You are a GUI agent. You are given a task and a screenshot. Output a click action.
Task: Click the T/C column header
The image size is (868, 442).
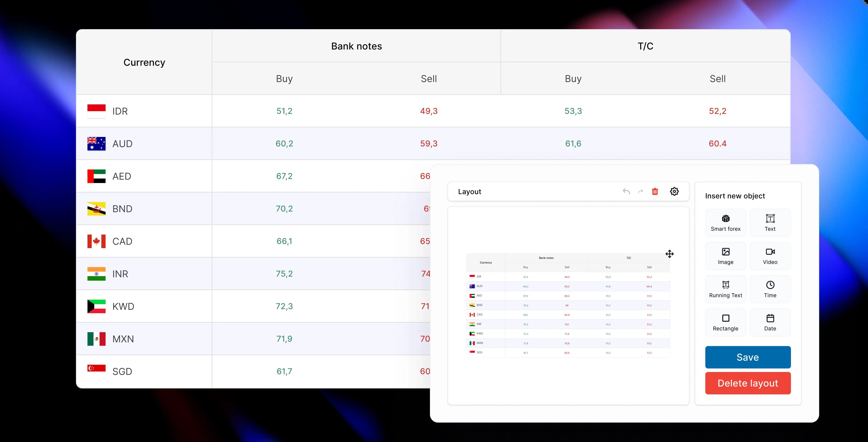pyautogui.click(x=645, y=46)
